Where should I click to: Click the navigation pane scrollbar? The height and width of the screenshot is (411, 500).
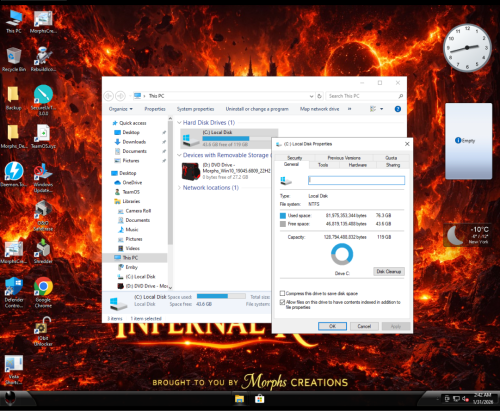(x=170, y=182)
